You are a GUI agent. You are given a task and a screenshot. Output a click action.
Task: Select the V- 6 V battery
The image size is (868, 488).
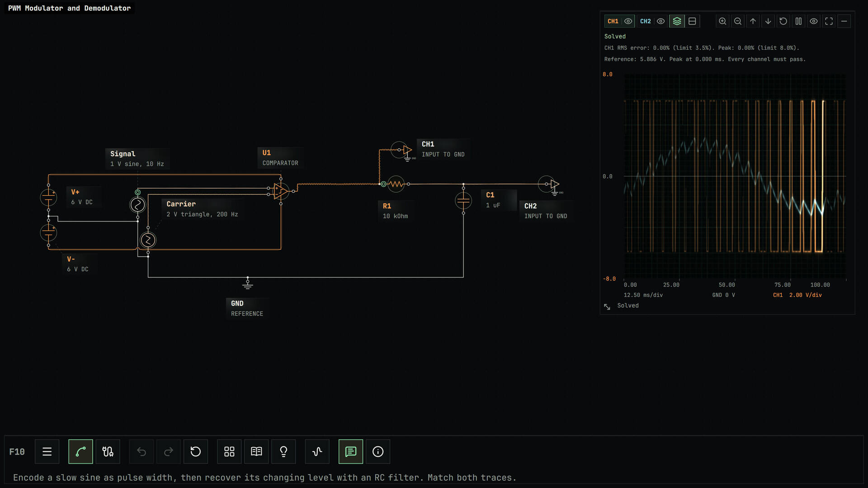point(48,233)
